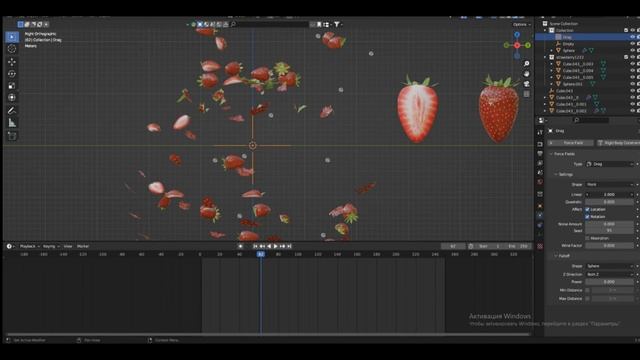The width and height of the screenshot is (640, 360).
Task: Select the Rotate tool
Action: tap(12, 74)
